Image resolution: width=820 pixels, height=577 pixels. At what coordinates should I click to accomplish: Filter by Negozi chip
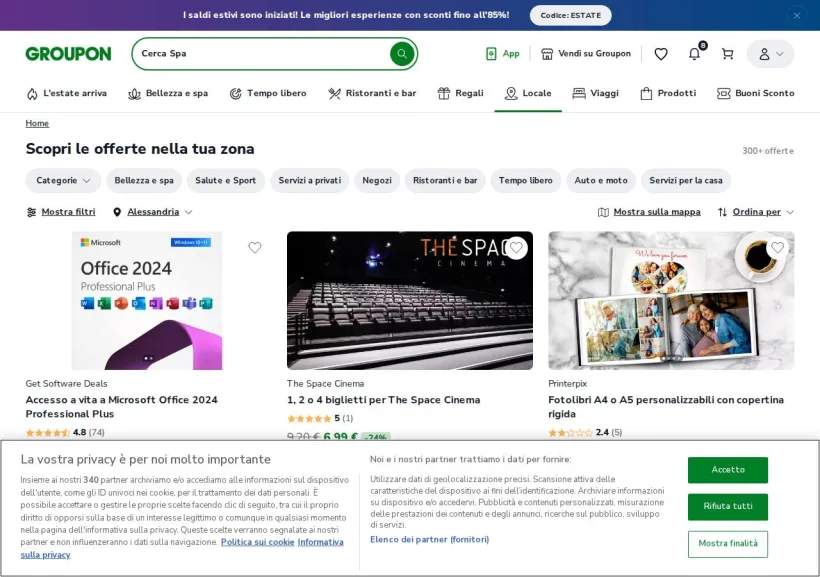pos(377,180)
